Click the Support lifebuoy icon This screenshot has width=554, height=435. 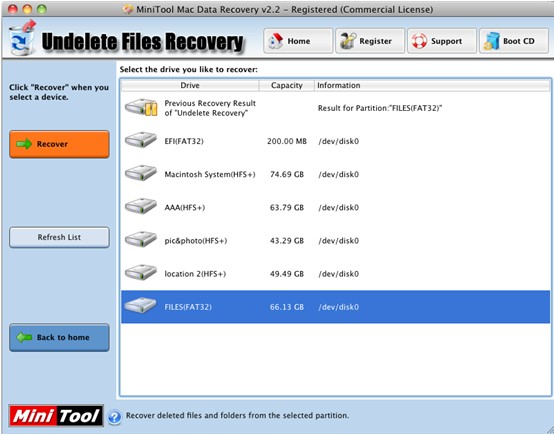click(419, 41)
